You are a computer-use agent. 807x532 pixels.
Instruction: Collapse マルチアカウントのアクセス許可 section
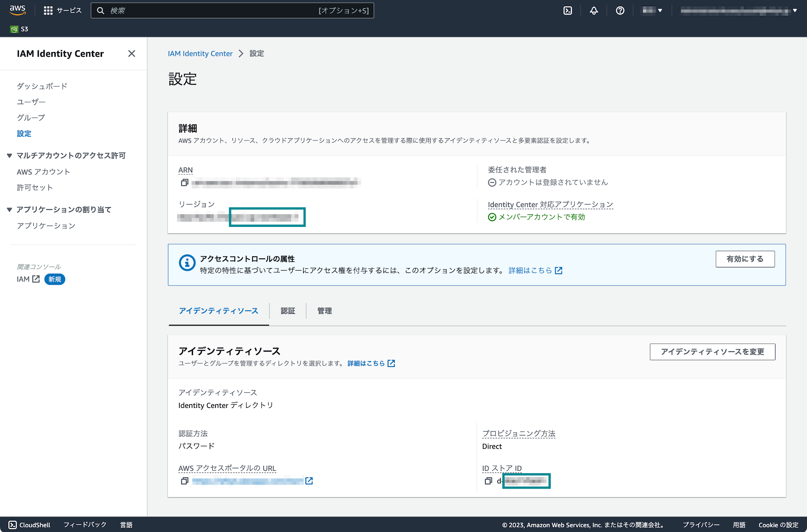(x=9, y=156)
